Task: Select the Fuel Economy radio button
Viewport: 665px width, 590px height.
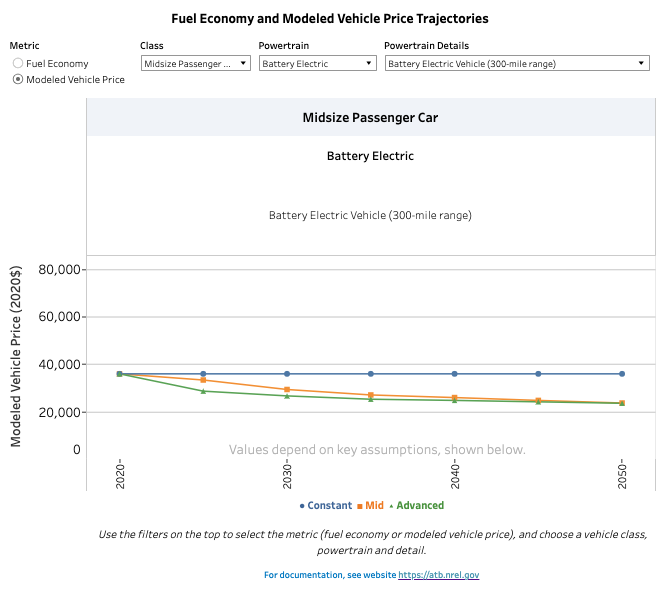Action: tap(18, 64)
